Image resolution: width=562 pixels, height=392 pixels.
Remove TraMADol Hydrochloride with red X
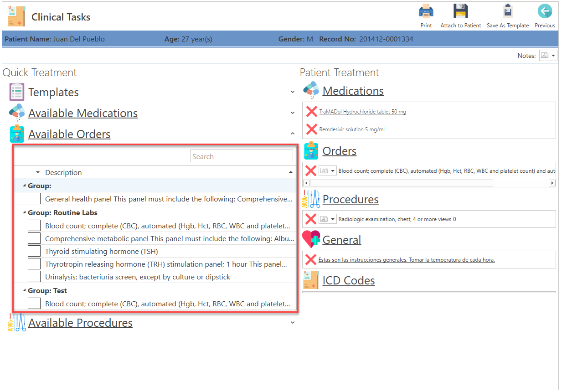(311, 111)
